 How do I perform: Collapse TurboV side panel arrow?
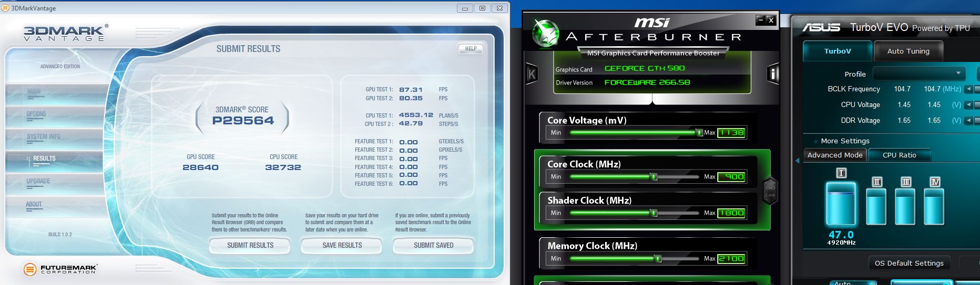coord(797,161)
